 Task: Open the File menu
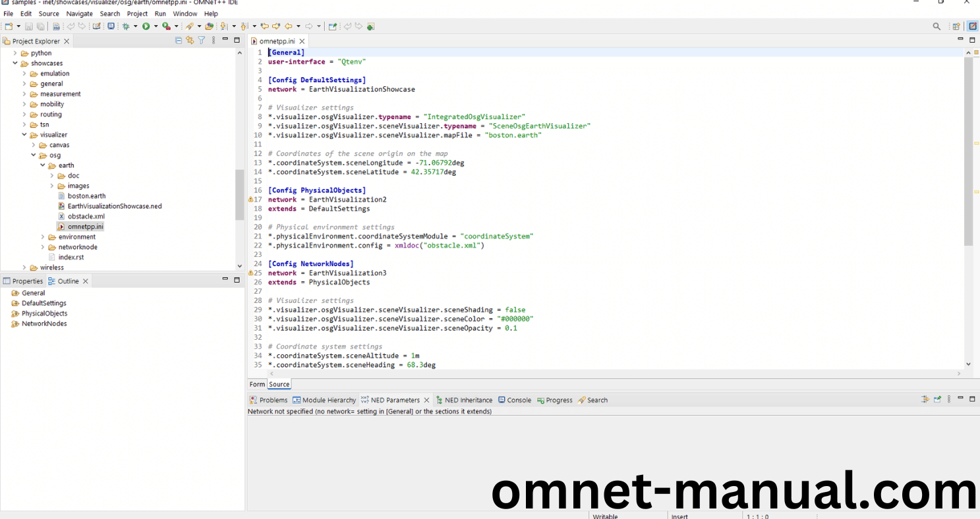click(x=8, y=13)
